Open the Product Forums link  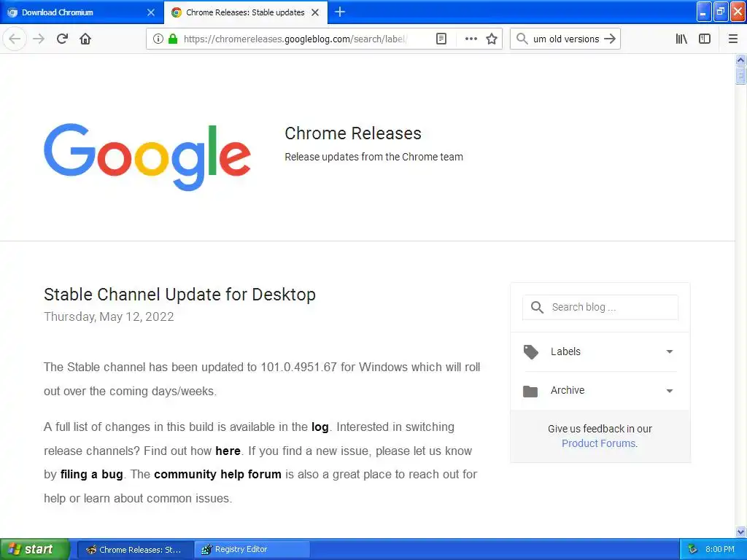coord(598,443)
